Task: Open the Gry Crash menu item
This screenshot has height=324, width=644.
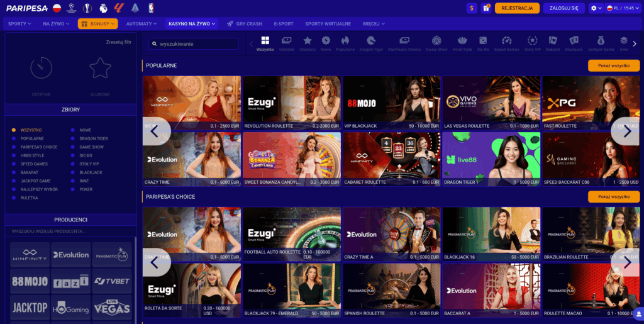Action: [x=245, y=24]
